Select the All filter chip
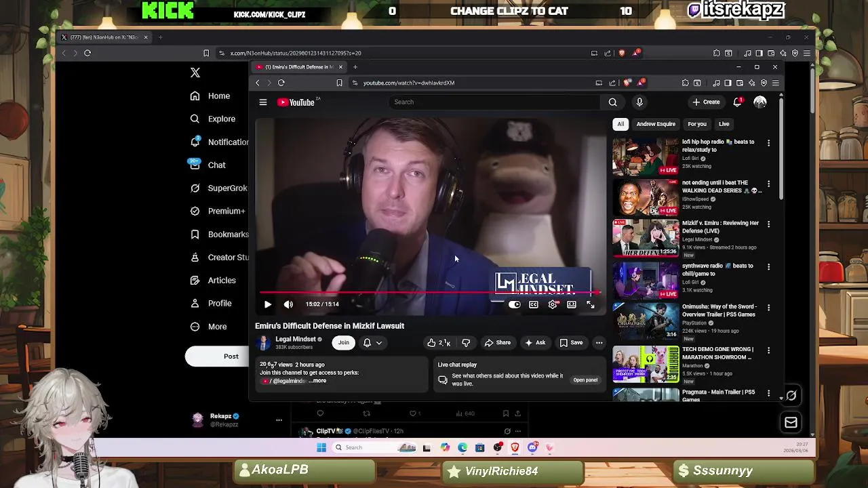The image size is (868, 488). [620, 124]
